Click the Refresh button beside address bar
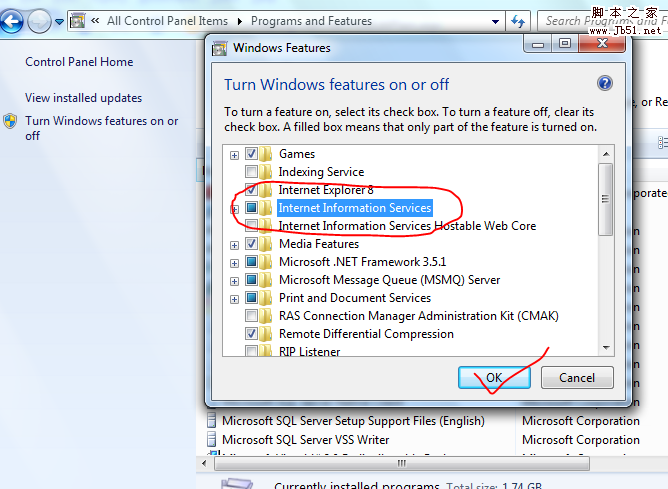This screenshot has width=668, height=489. pos(518,21)
